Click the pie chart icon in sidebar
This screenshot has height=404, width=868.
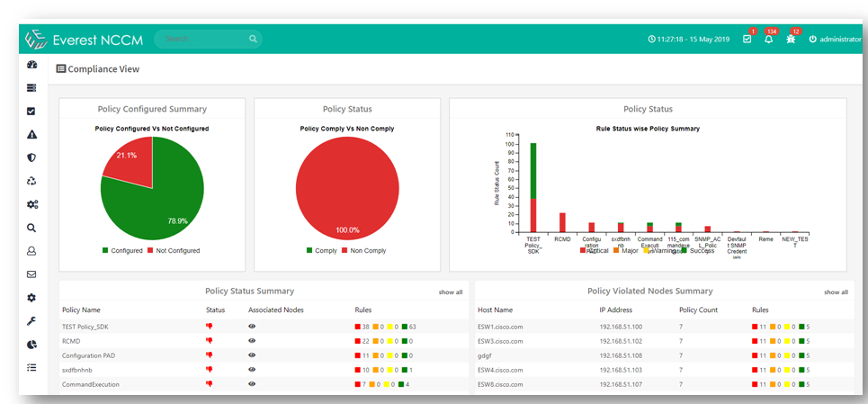[x=31, y=345]
